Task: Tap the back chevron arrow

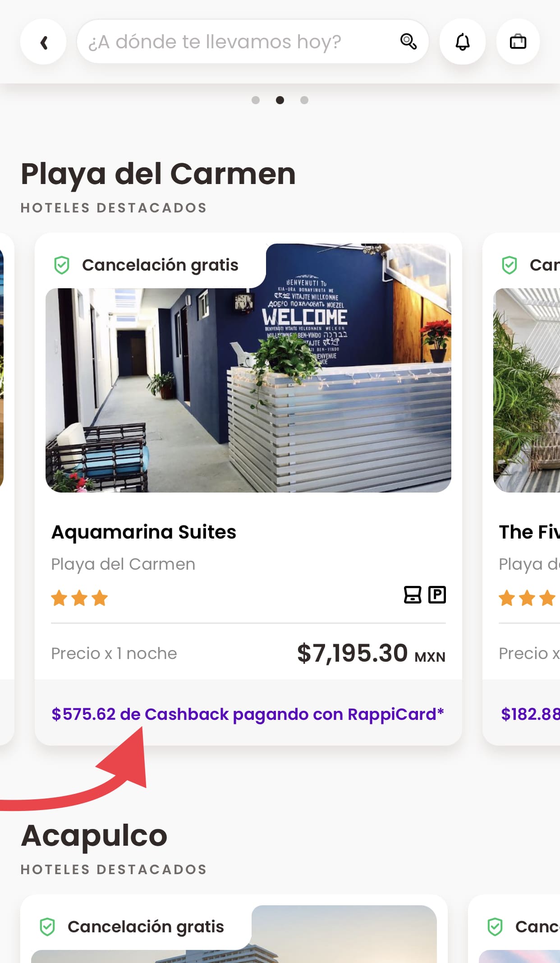Action: coord(43,41)
